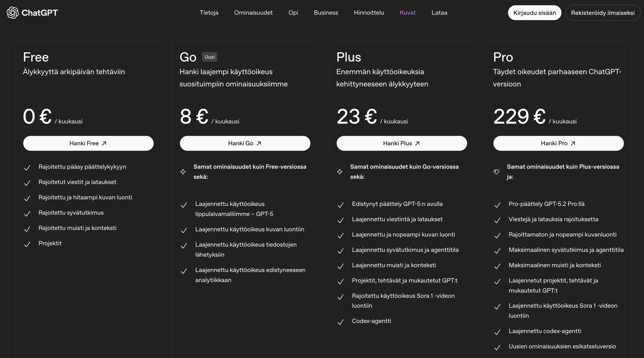Click the sparkle icon in Plus plan
The height and width of the screenshot is (358, 644).
[x=340, y=172]
